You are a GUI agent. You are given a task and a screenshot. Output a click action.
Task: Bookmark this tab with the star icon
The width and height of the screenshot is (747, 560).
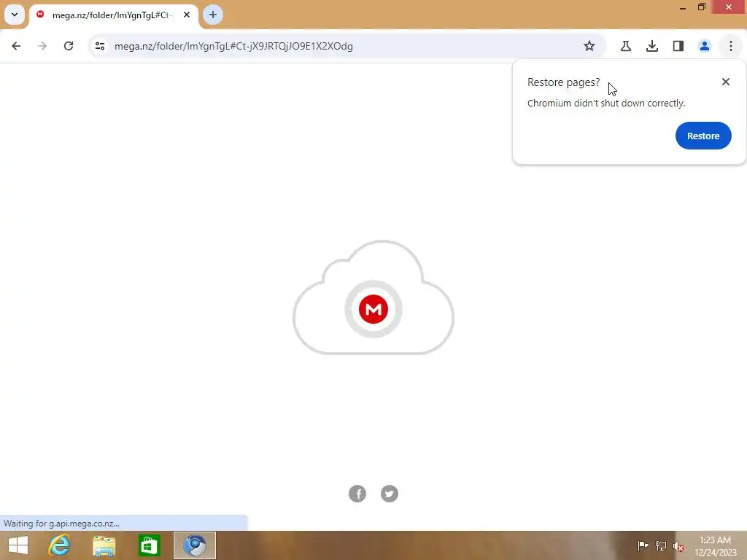tap(589, 46)
